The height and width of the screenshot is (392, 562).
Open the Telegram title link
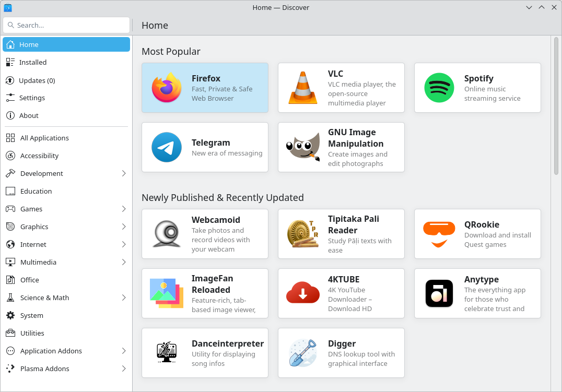[211, 142]
